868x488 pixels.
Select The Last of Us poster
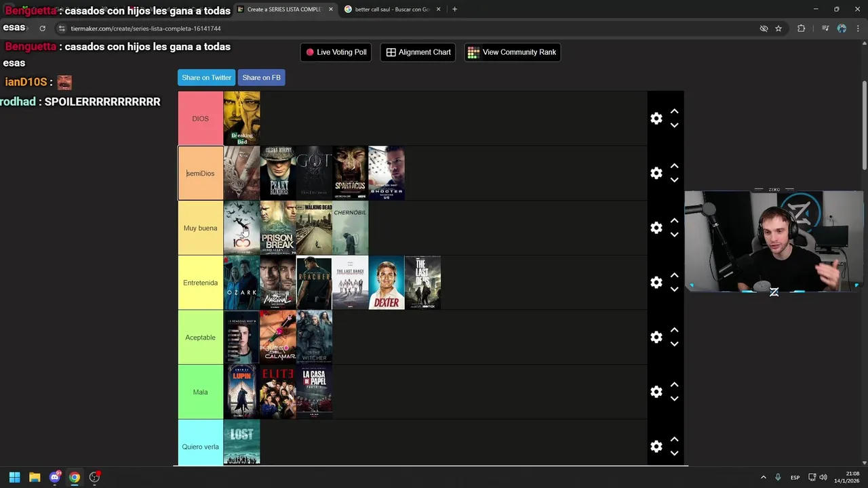[422, 283]
